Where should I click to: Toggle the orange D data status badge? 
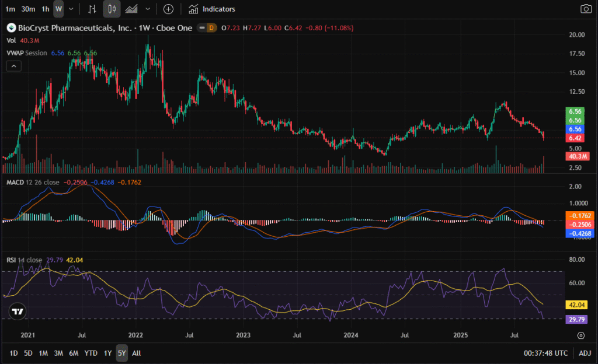coord(212,27)
